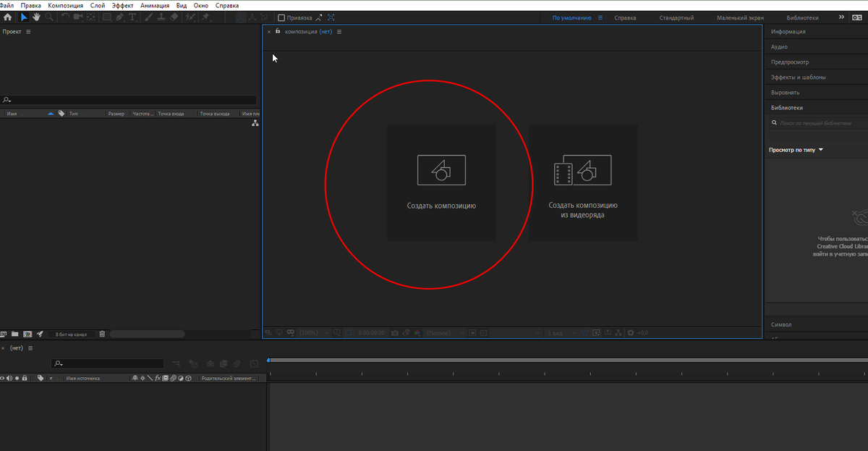This screenshot has height=451, width=868.
Task: Select the Zoom tool
Action: click(x=49, y=17)
